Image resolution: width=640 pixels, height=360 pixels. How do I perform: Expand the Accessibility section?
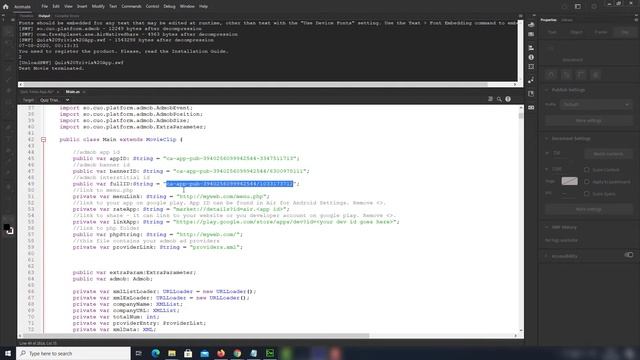click(x=547, y=256)
